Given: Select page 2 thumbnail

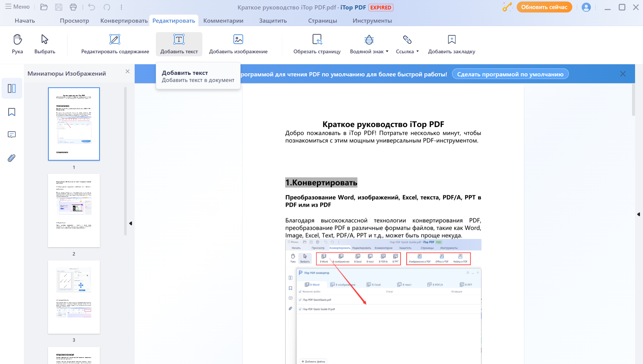Looking at the screenshot, I should click(x=74, y=211).
